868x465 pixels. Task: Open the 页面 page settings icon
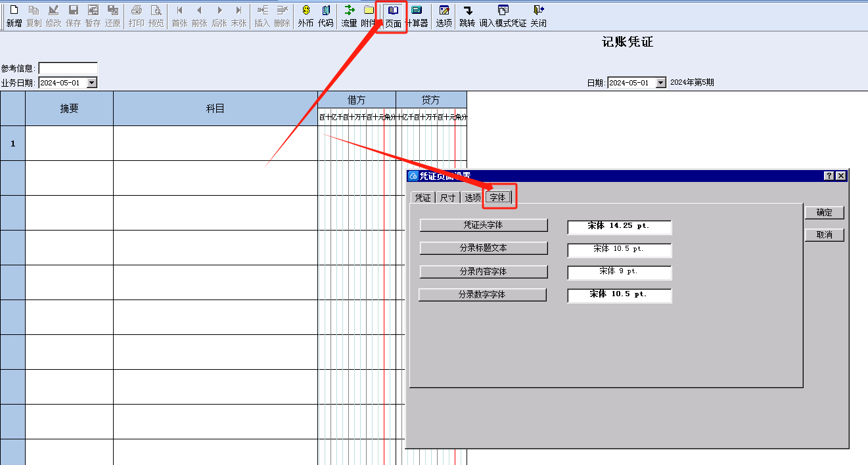393,16
